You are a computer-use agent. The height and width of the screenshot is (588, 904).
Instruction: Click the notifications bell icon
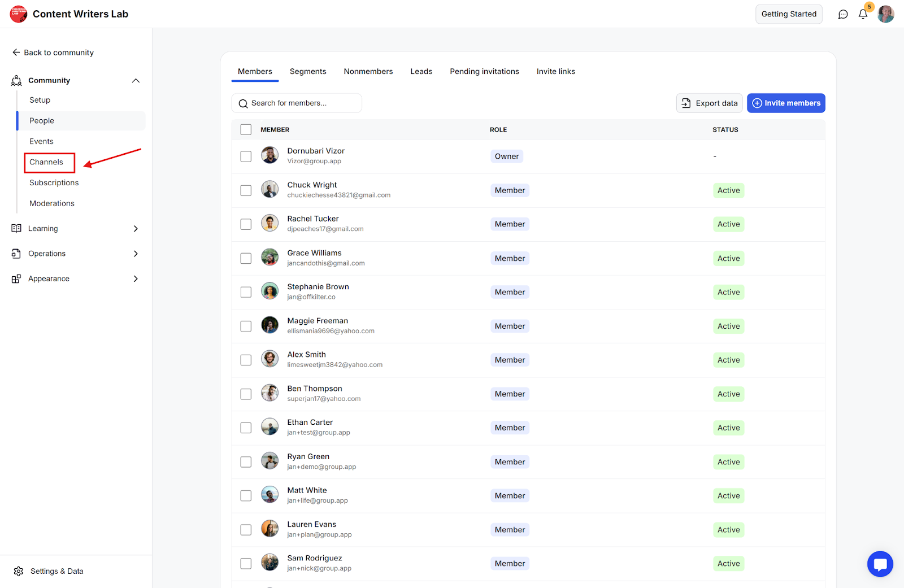pyautogui.click(x=863, y=14)
